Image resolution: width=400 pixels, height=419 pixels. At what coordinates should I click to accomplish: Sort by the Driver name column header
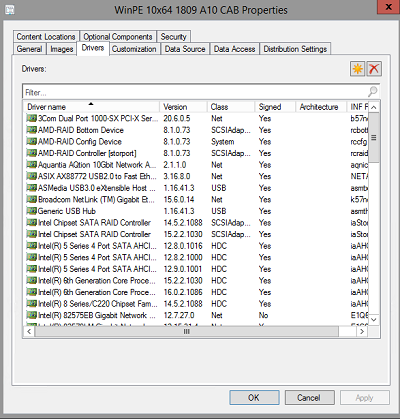click(92, 107)
